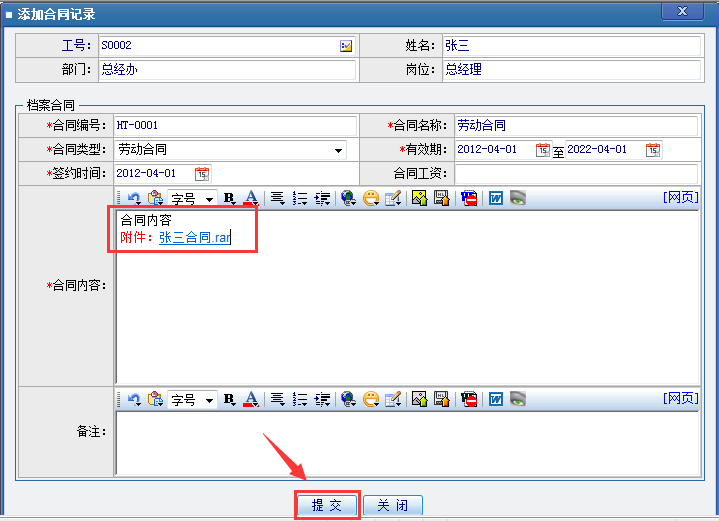This screenshot has width=719, height=521.
Task: Open emoticon picker in contract content toolbar
Action: pos(371,198)
